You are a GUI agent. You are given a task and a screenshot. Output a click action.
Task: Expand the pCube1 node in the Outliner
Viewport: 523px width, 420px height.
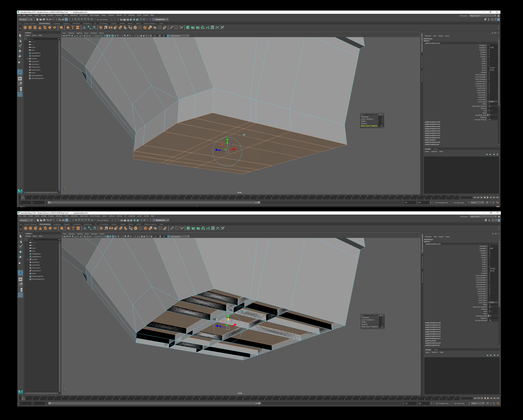[x=28, y=58]
